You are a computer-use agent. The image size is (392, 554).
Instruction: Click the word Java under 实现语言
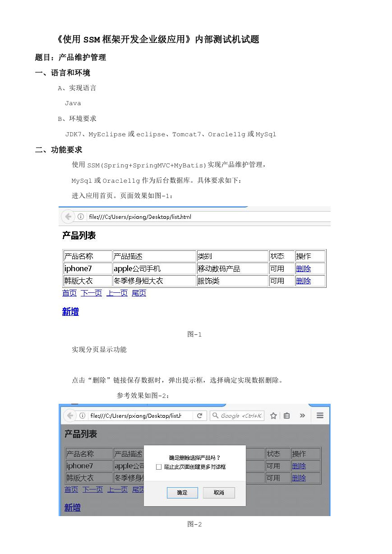click(x=73, y=103)
